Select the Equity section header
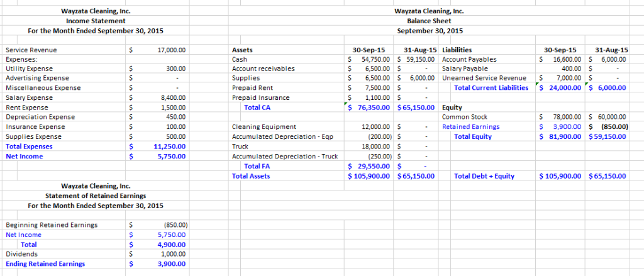Screen dimensions: 644x276 click(x=451, y=109)
